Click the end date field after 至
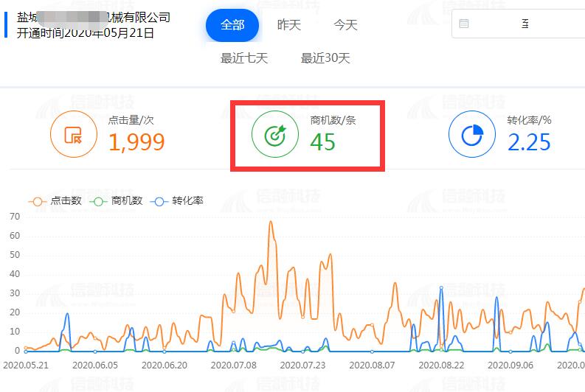 561,24
